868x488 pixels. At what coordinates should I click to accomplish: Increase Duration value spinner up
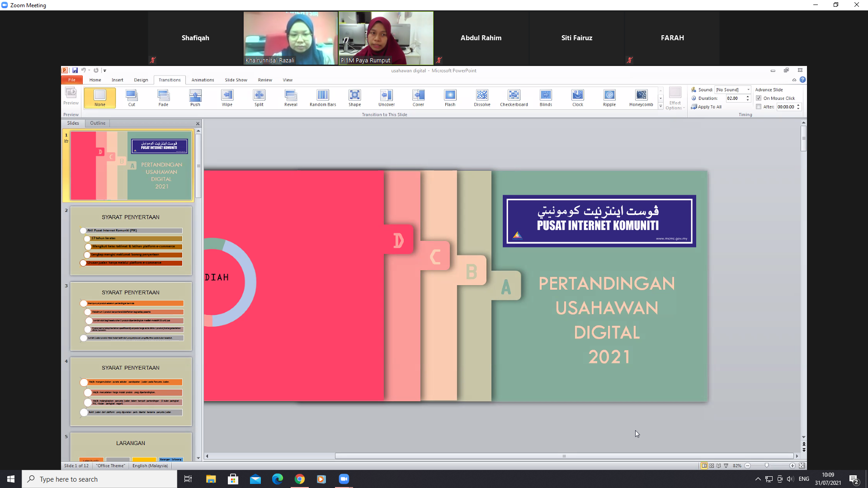748,97
